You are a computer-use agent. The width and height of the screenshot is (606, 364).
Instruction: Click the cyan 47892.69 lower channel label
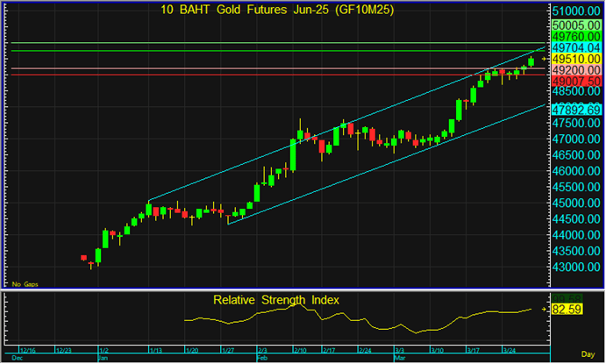click(575, 110)
